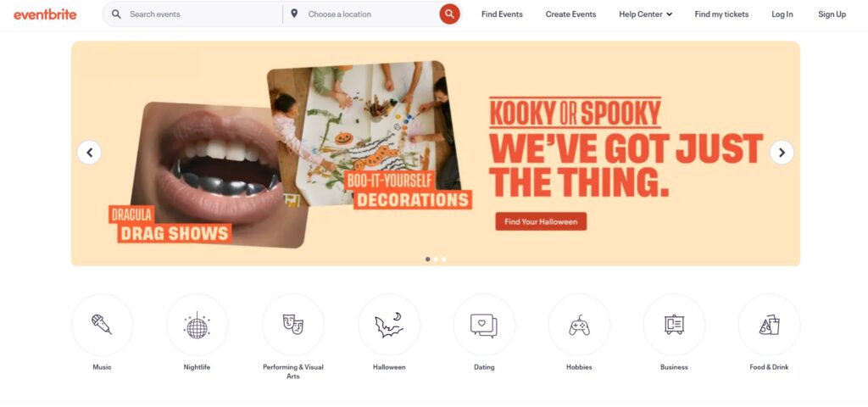The height and width of the screenshot is (407, 868).
Task: Expand the Help Center dropdown
Action: 645,14
